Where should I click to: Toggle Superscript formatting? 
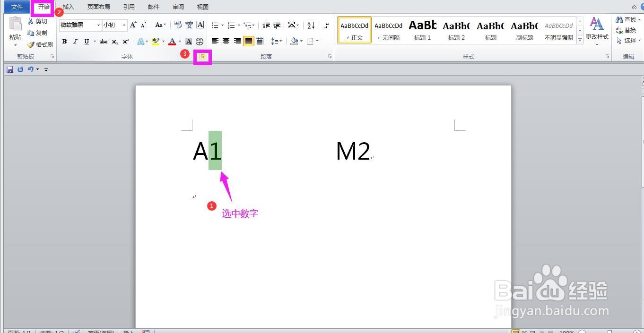[126, 42]
